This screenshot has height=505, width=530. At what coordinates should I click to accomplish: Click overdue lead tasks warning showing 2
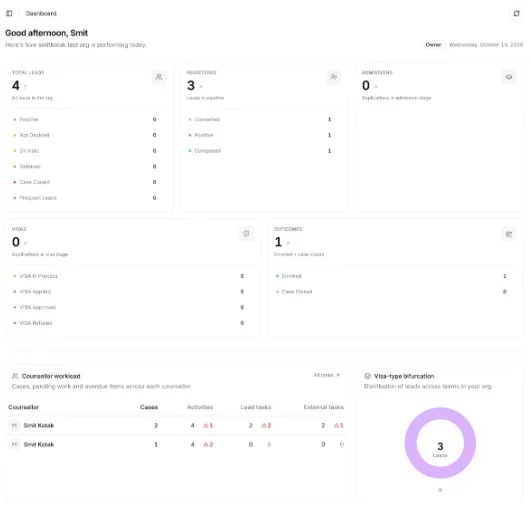point(266,425)
